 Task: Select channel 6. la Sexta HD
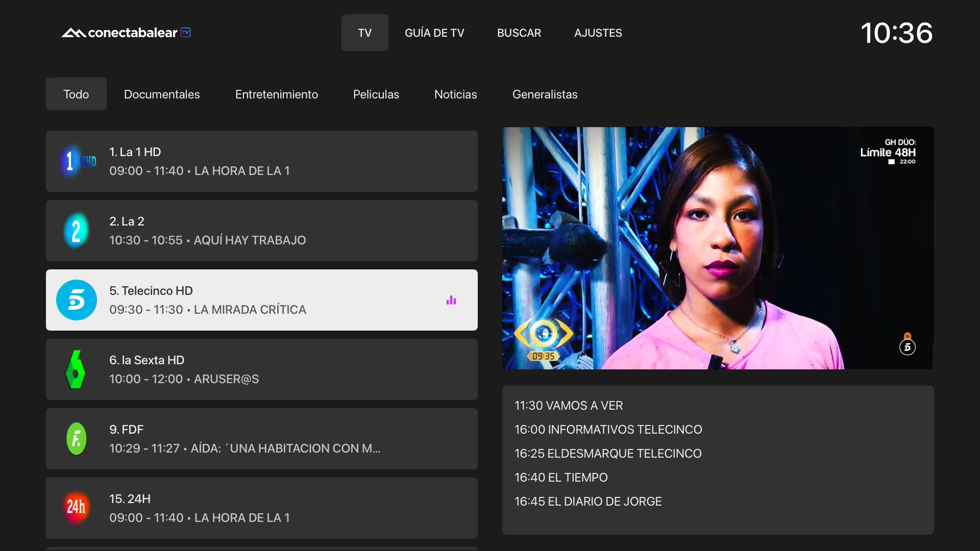click(262, 369)
